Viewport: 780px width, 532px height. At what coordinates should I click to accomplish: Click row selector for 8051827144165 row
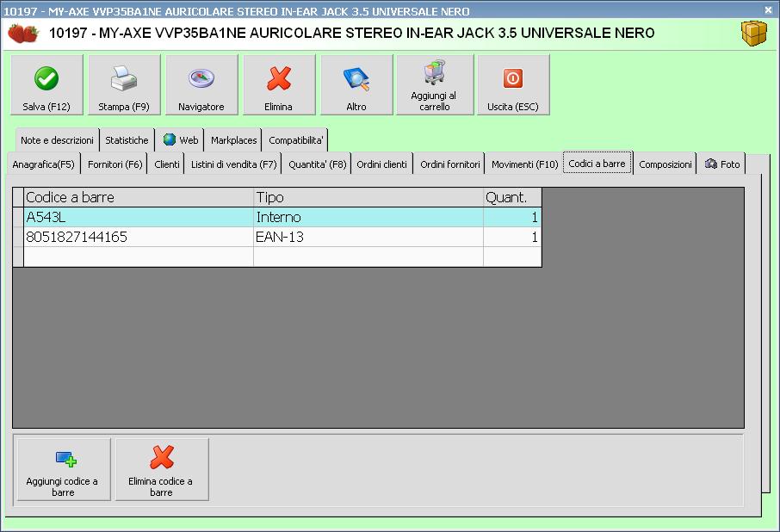click(x=18, y=238)
